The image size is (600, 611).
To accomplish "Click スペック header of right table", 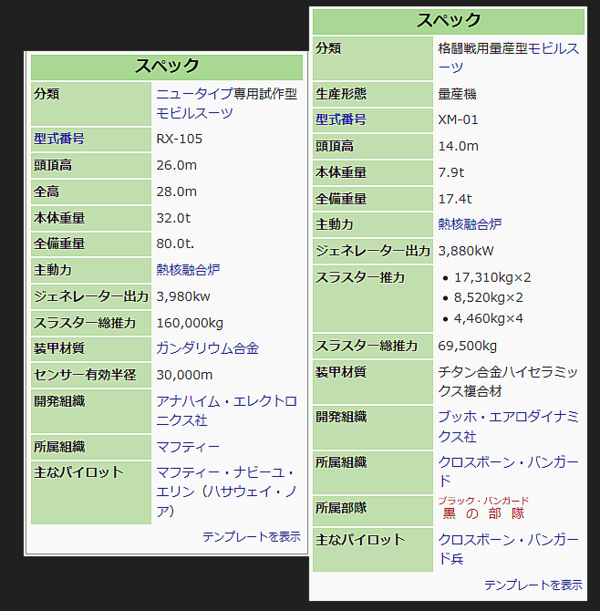I will [448, 21].
